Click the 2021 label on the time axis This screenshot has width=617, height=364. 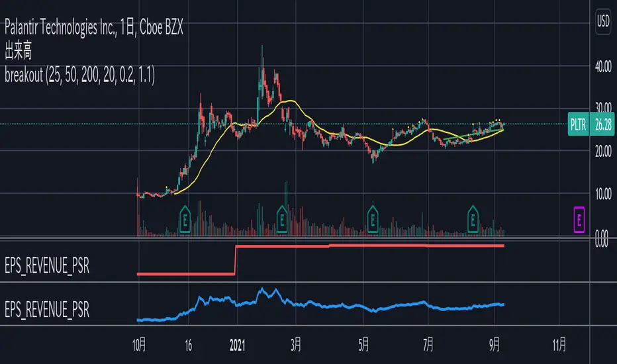(237, 345)
